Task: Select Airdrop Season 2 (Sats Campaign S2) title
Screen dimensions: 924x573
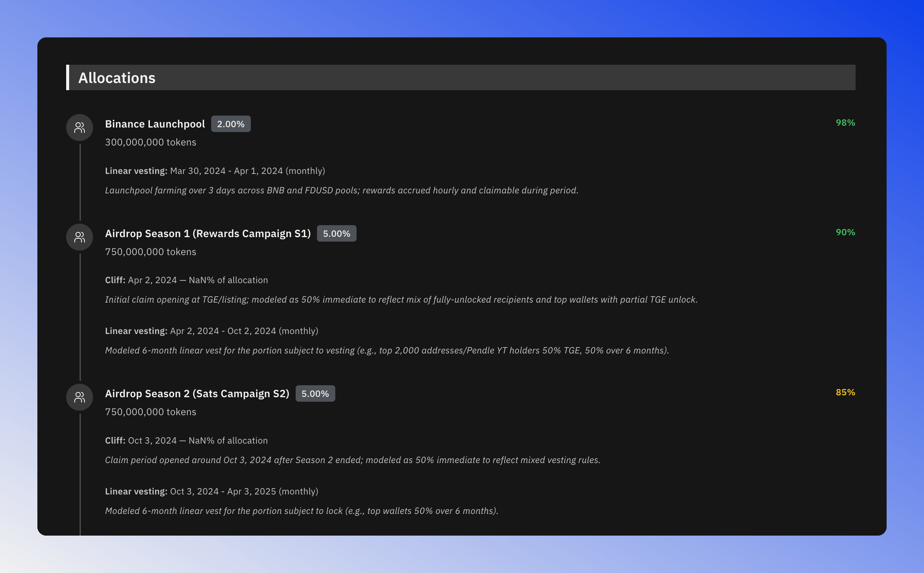Action: coord(197,393)
